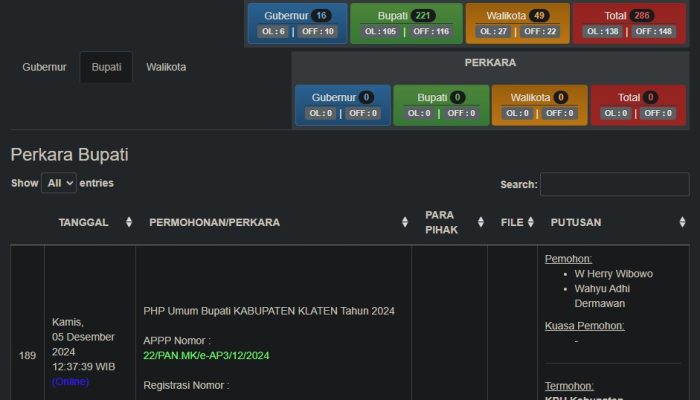Screen dimensions: 700x400
Task: Click the time 12:37:39 WIB
Action: pos(83,367)
